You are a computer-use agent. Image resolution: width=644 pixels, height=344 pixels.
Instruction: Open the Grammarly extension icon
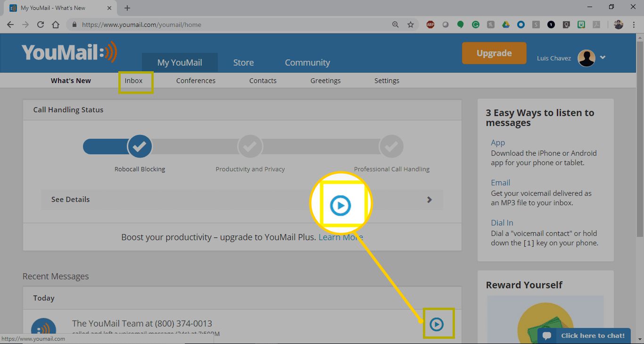476,25
